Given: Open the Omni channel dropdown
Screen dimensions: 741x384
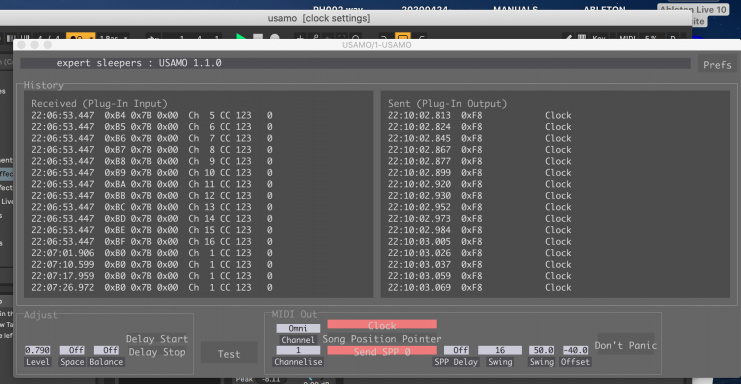Looking at the screenshot, I should (298, 328).
